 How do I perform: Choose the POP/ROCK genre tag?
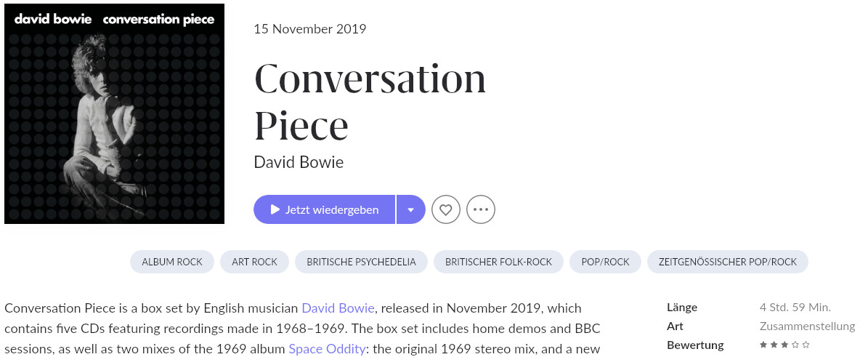pyautogui.click(x=605, y=262)
